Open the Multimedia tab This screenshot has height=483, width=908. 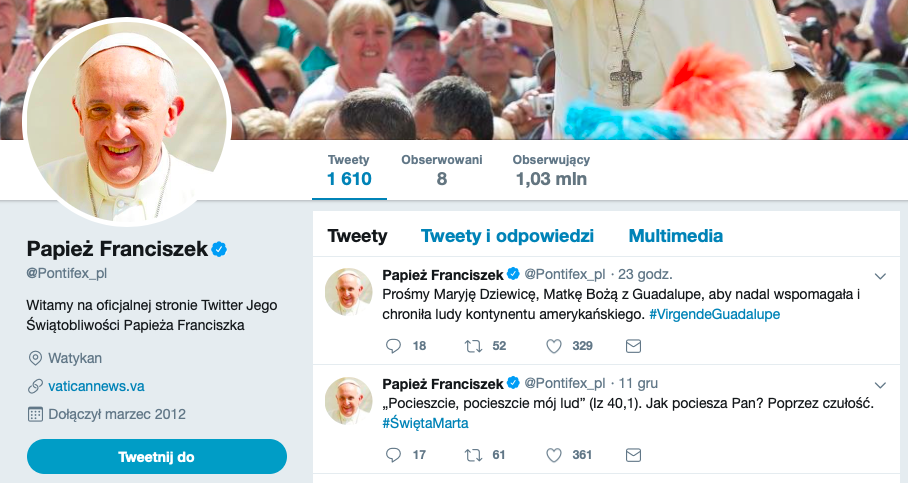[675, 236]
